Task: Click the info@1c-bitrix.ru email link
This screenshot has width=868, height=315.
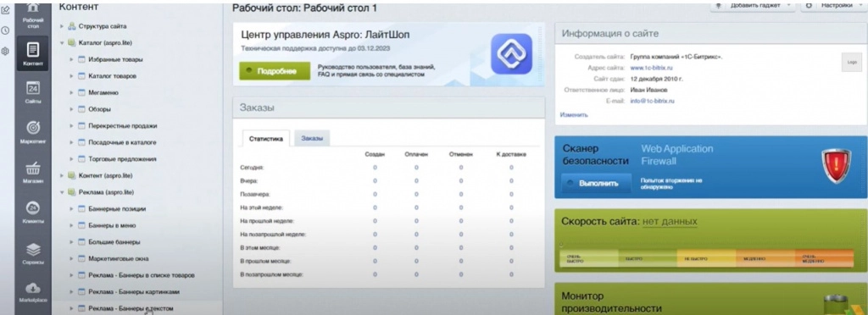Action: pos(652,101)
